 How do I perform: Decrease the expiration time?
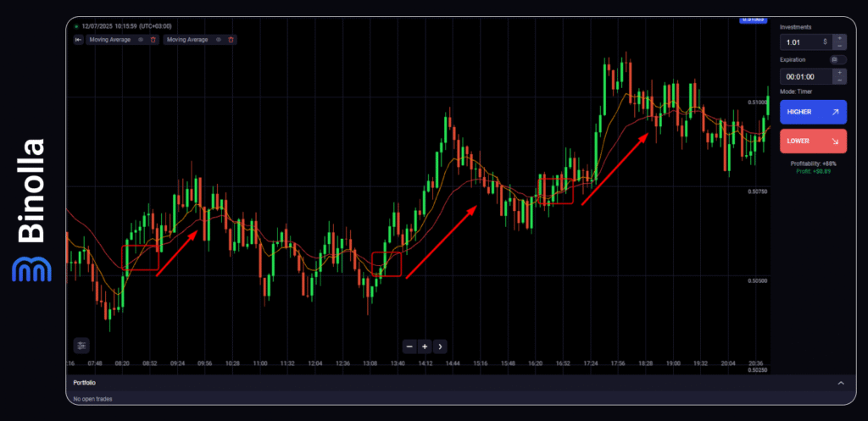839,80
